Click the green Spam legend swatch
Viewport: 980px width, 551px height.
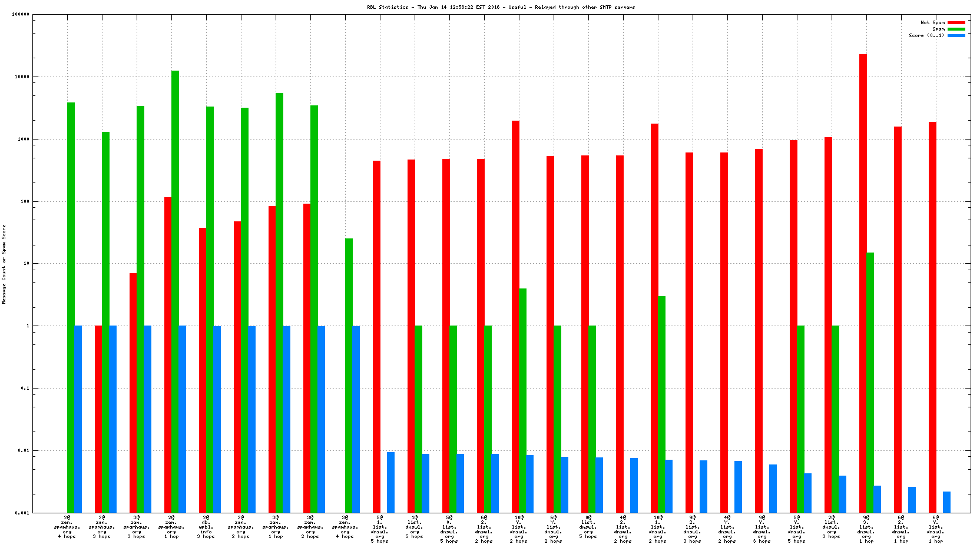click(956, 29)
